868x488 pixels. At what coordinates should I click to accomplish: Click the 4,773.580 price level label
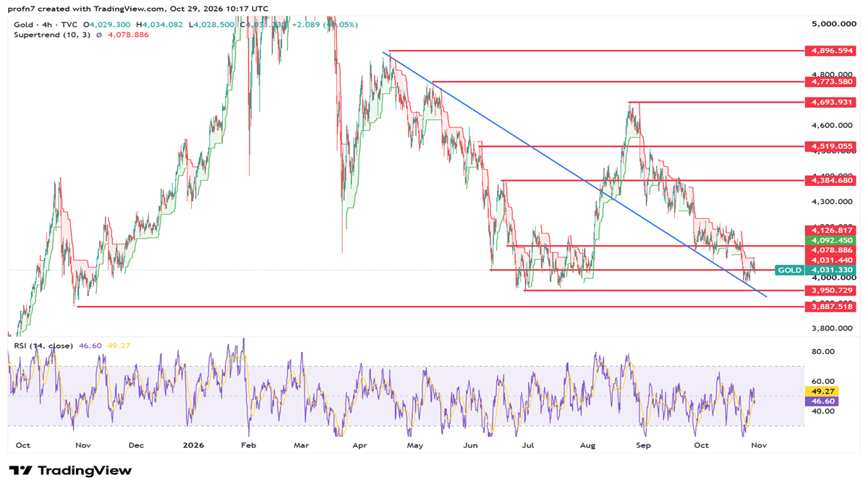click(x=830, y=82)
